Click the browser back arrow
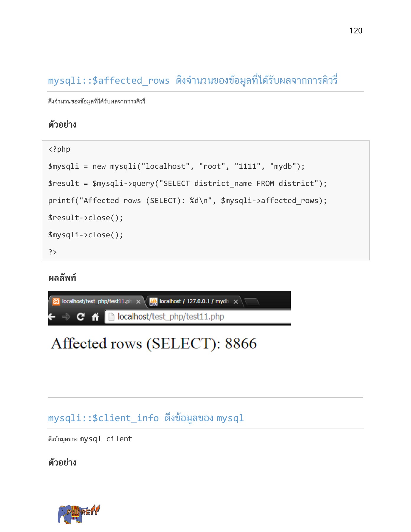Screen dimensions: 411x532 coord(52,317)
